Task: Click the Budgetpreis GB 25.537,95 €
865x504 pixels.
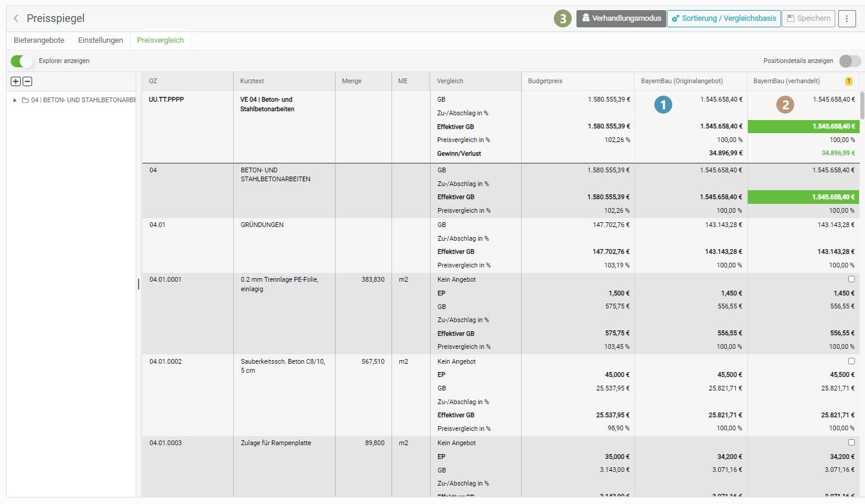Action: [x=613, y=388]
